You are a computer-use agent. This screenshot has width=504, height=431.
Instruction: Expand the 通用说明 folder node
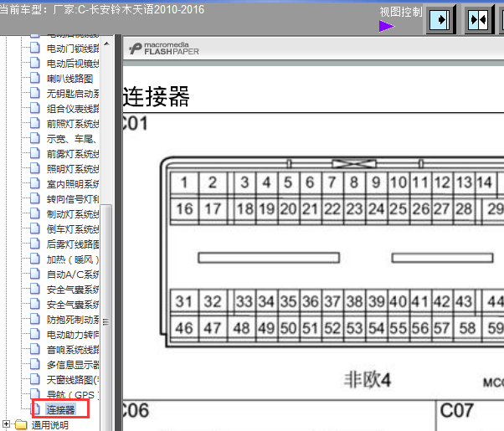pos(7,424)
